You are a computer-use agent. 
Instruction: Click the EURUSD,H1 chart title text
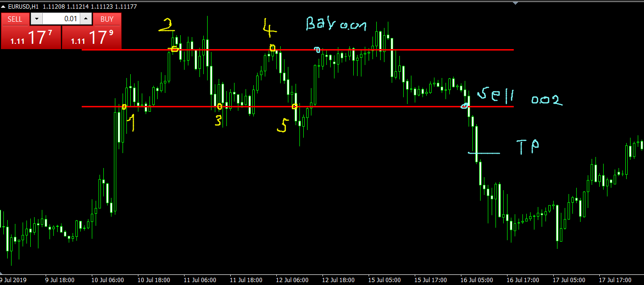coord(23,6)
